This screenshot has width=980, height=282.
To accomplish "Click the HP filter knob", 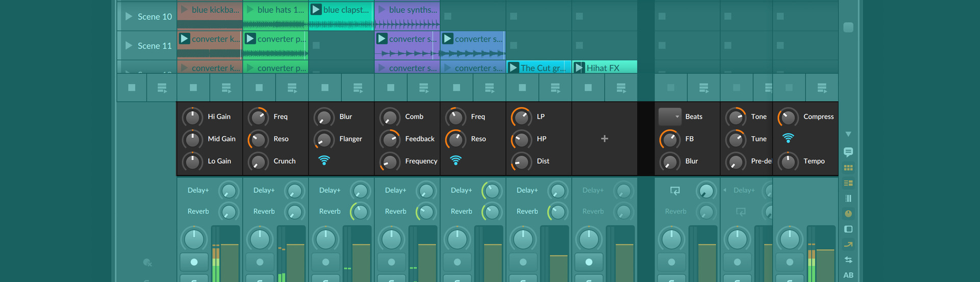I will [x=521, y=139].
